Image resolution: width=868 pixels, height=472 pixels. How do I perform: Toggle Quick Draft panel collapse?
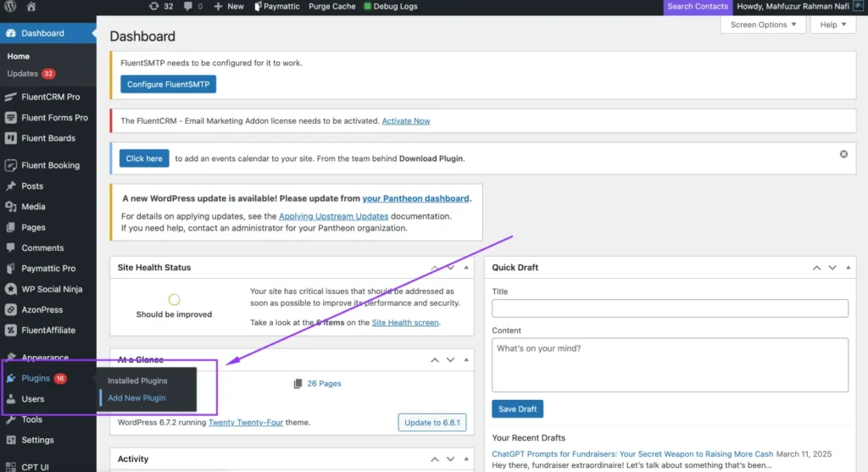[848, 267]
